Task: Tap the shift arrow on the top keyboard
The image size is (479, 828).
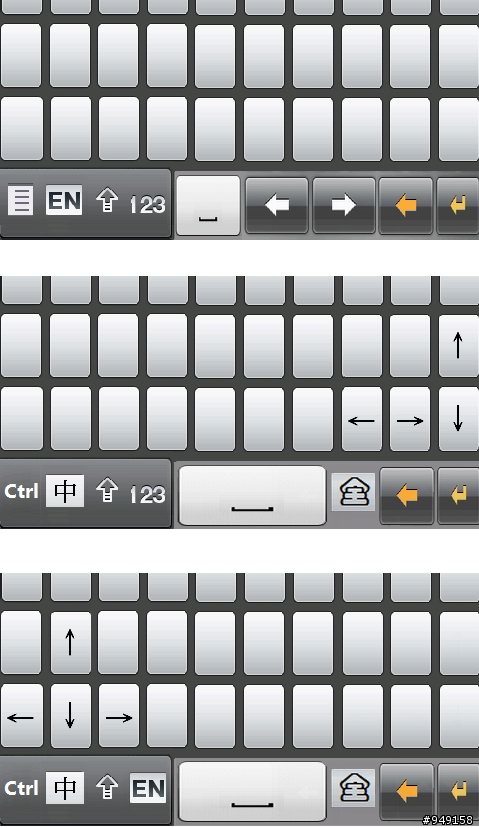Action: click(107, 201)
